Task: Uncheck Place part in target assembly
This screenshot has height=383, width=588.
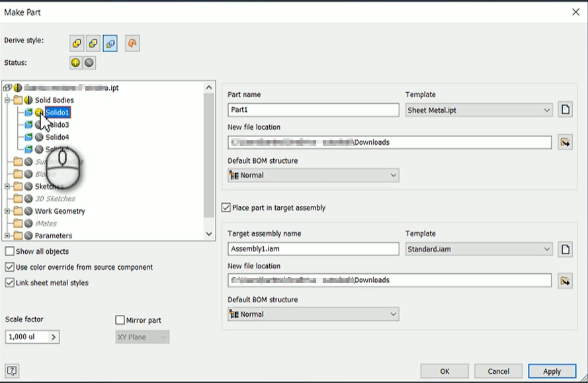Action: (x=226, y=207)
